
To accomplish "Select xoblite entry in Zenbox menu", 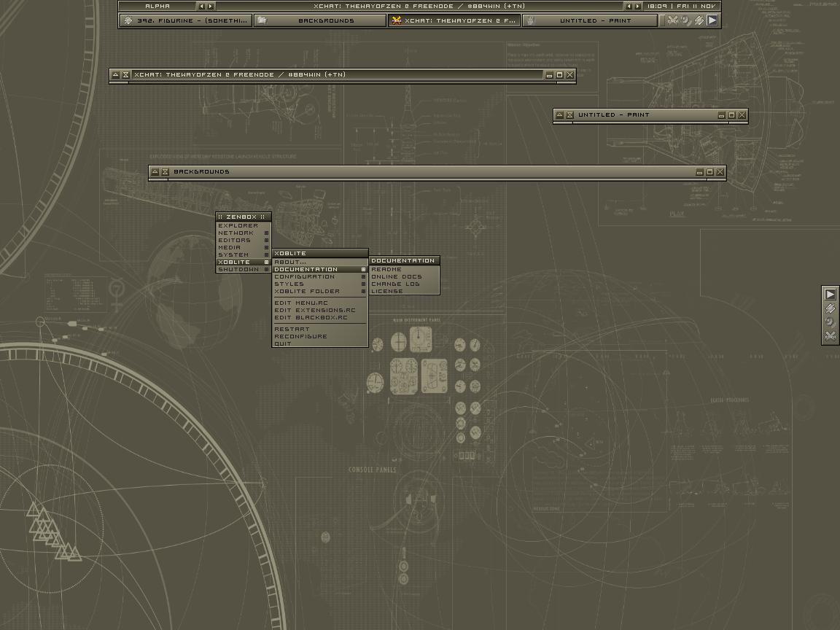I will (244, 262).
